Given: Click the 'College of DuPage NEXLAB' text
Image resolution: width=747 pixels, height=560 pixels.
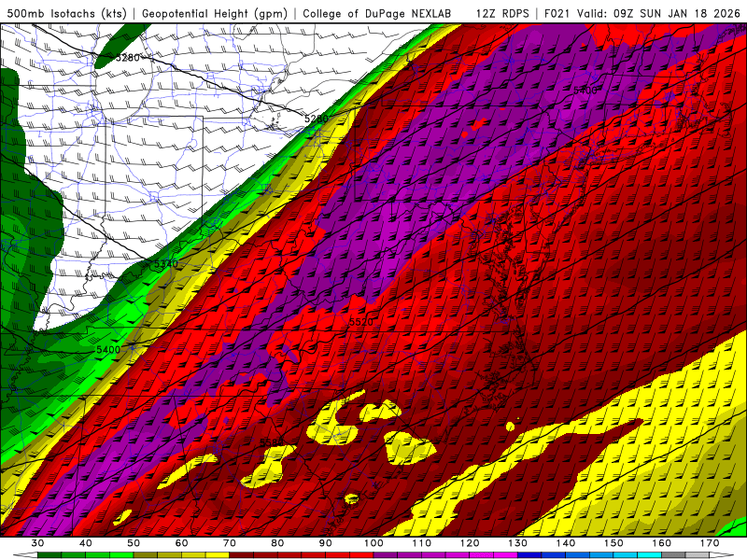Looking at the screenshot, I should [x=377, y=13].
